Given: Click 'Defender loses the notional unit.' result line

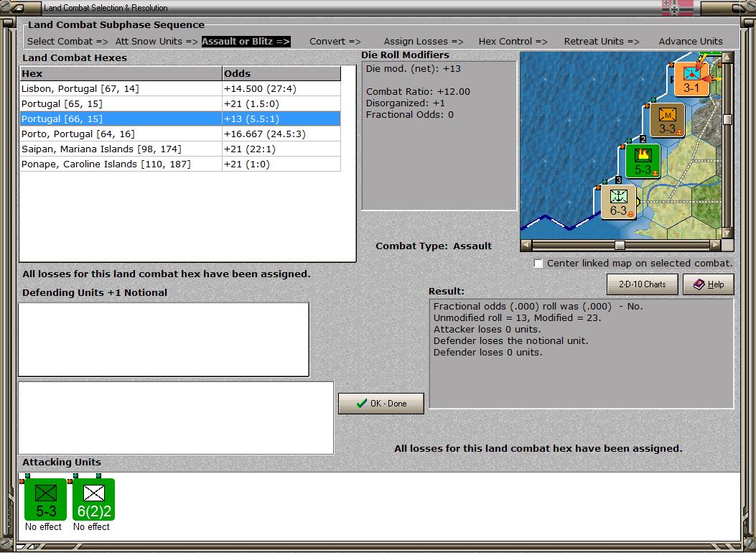Looking at the screenshot, I should coord(510,341).
